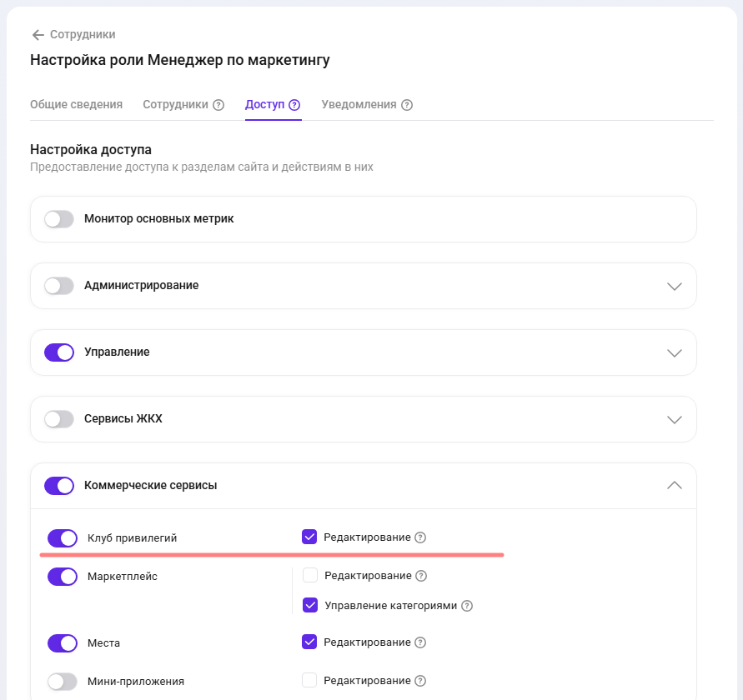The height and width of the screenshot is (700, 743).
Task: Check Редактирование checkbox for Маркетплейс
Action: 309,575
